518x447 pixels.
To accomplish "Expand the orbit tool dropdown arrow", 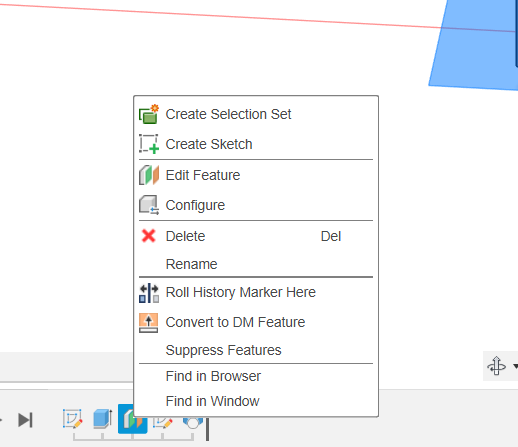I will [515, 366].
